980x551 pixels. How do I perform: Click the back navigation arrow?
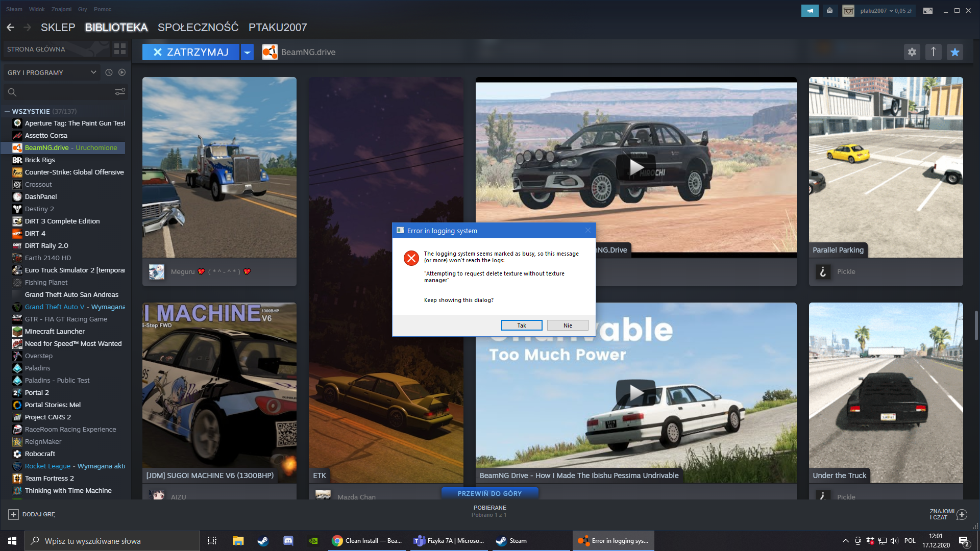10,28
